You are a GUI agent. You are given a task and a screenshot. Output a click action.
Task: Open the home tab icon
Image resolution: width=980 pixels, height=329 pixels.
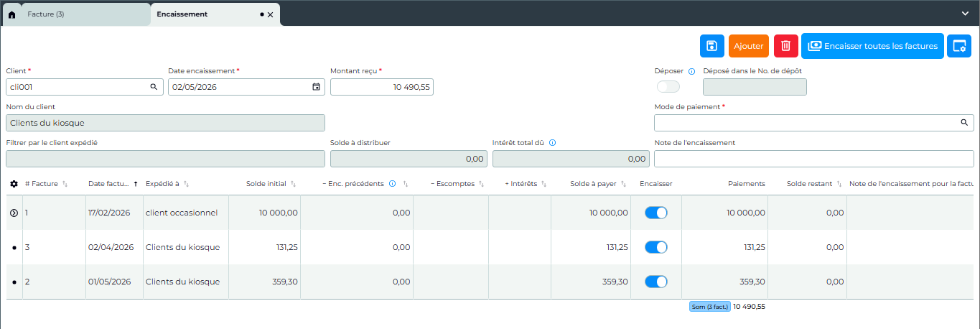11,14
